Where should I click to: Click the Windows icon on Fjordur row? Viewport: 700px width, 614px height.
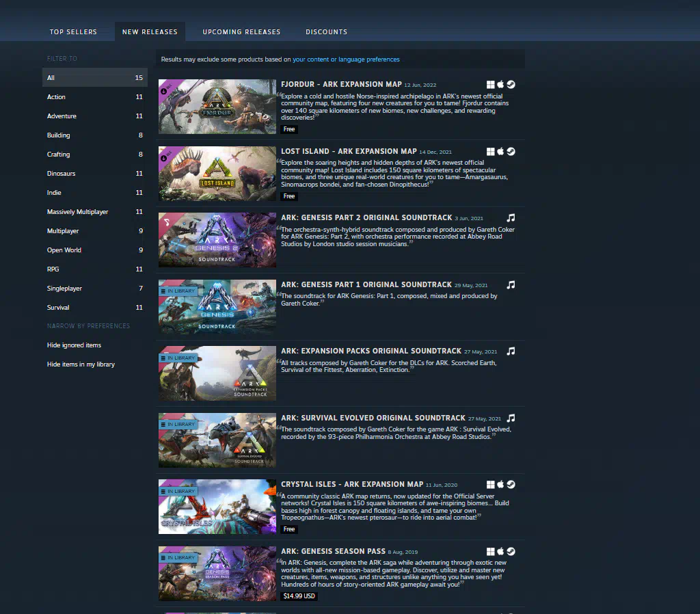490,84
